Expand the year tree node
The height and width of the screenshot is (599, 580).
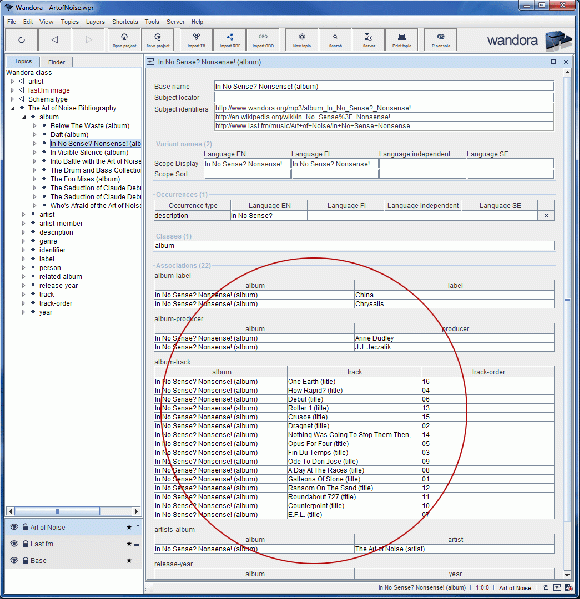23,312
